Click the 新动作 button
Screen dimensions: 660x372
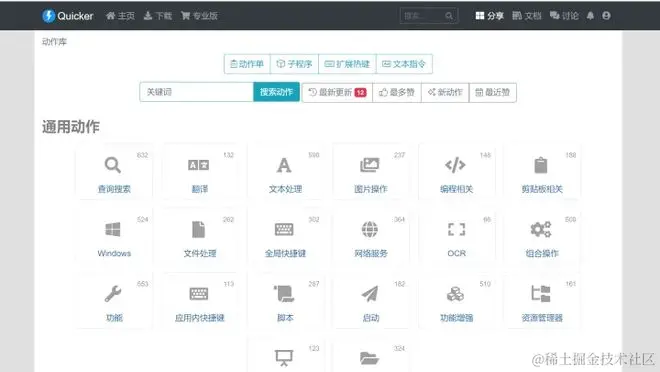point(445,92)
